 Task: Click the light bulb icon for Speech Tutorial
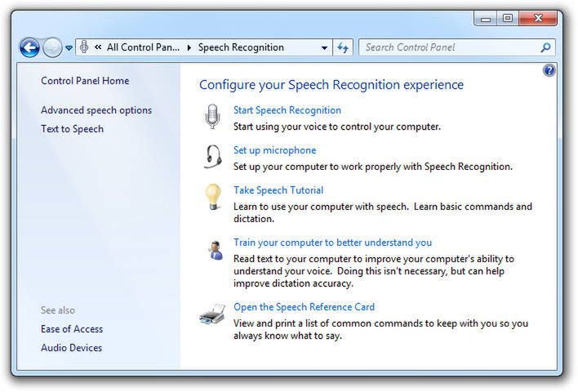(213, 198)
